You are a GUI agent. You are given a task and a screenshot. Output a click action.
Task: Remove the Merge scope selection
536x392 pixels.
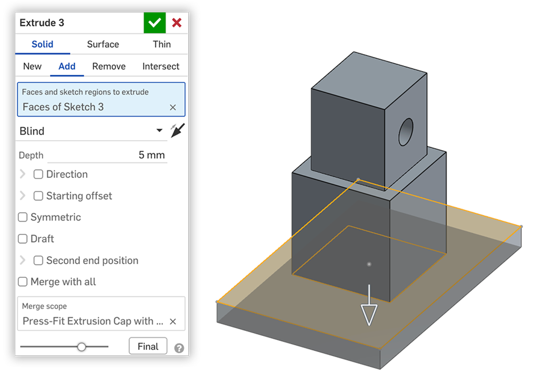click(x=173, y=321)
